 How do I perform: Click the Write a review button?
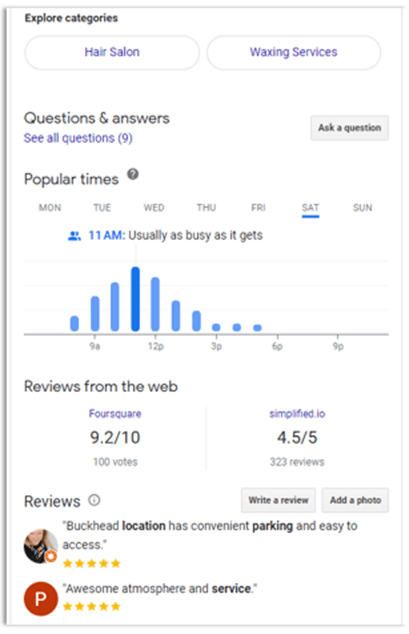click(x=278, y=500)
